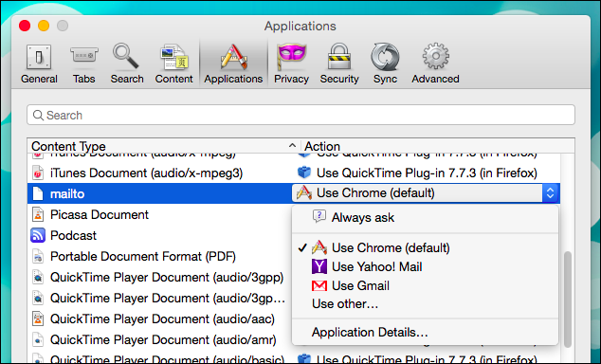Open the Search preferences magnifier icon
The width and height of the screenshot is (601, 364).
pos(126,56)
